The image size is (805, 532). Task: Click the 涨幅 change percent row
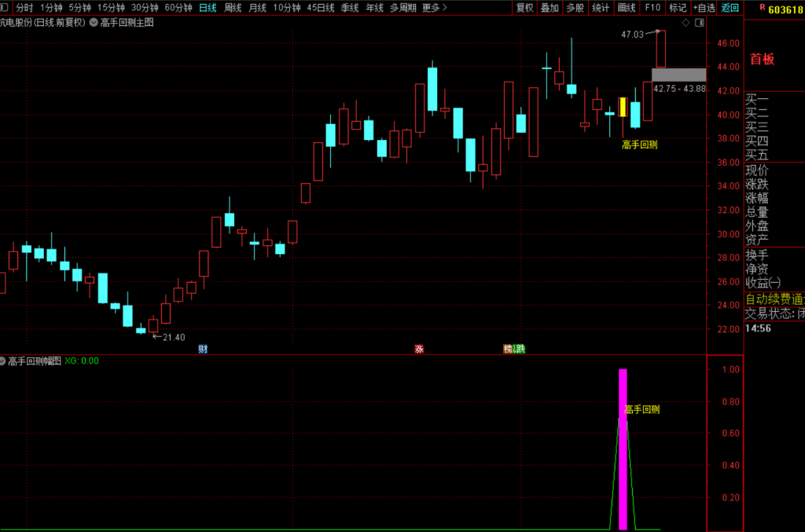point(757,197)
